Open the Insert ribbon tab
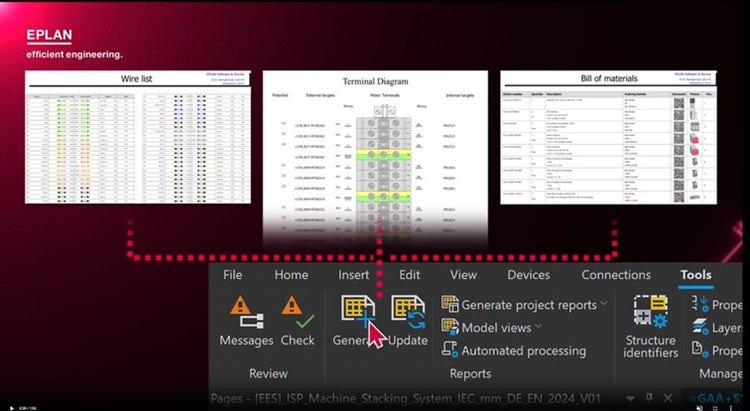750x411 pixels. point(353,275)
